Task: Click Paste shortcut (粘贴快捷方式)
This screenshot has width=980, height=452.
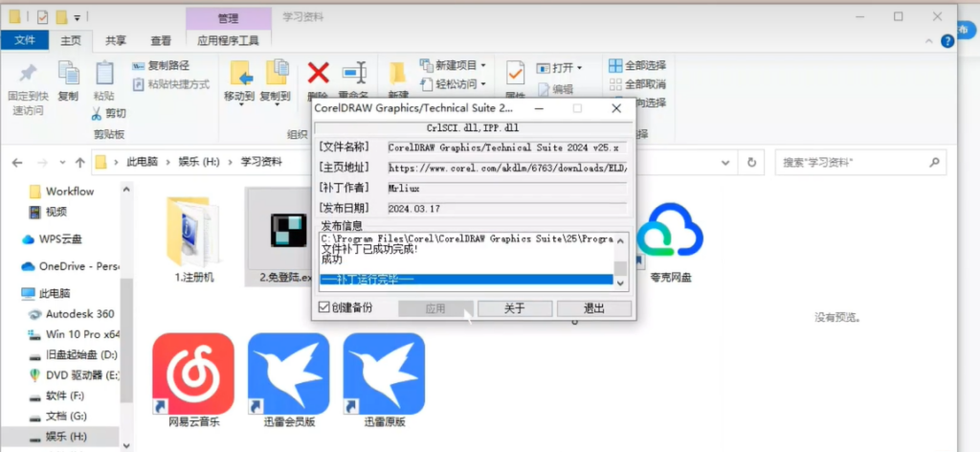Action: [170, 84]
